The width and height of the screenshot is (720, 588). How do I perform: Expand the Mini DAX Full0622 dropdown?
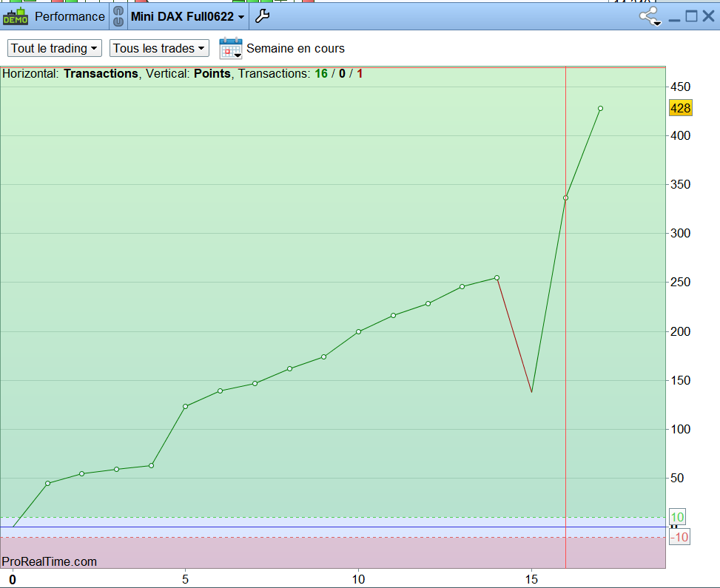(187, 16)
